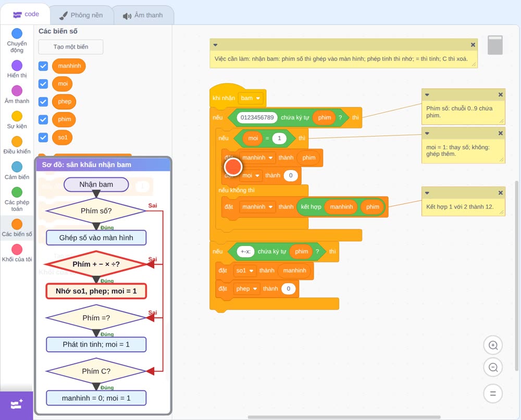Switch to the Âm thanh tab

[x=143, y=15]
